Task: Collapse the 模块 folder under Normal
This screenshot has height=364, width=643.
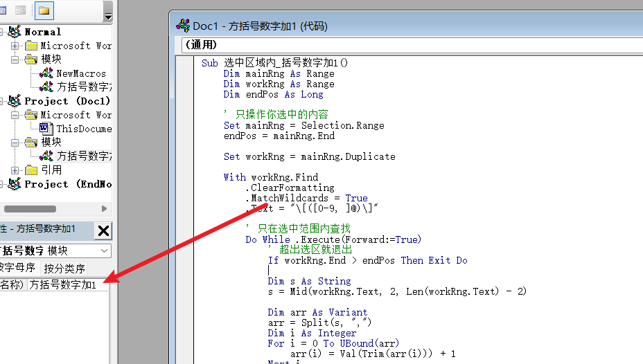Action: (15, 60)
